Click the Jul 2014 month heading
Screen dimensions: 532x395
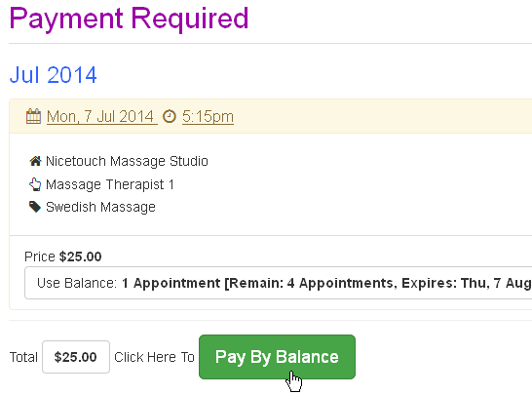tap(54, 75)
